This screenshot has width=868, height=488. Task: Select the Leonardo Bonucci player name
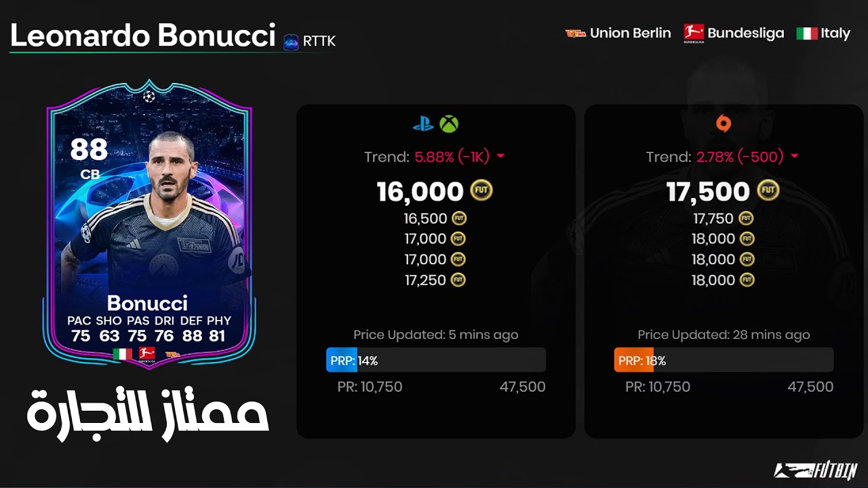(x=142, y=35)
